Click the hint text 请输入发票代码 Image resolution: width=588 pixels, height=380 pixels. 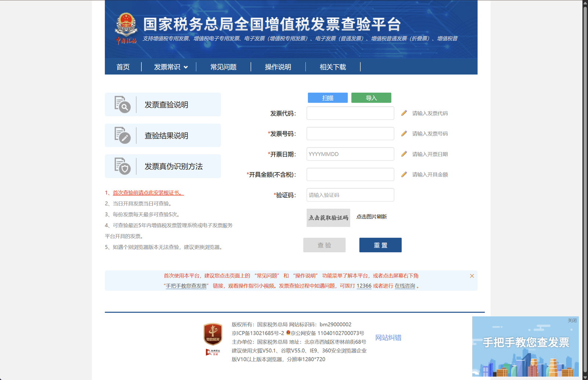(430, 113)
